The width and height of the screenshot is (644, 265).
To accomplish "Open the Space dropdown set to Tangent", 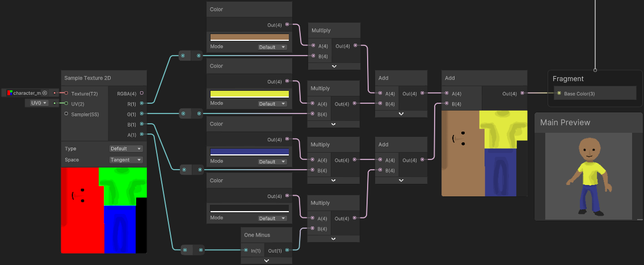I will point(126,160).
